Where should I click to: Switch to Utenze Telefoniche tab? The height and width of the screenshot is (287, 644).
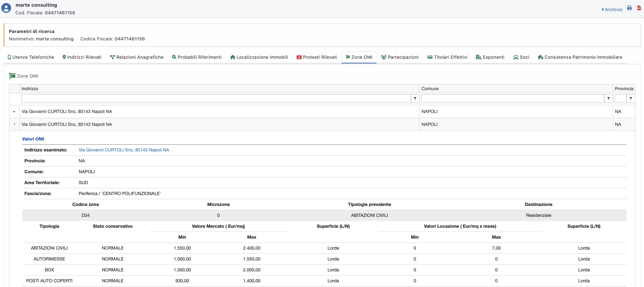[31, 57]
